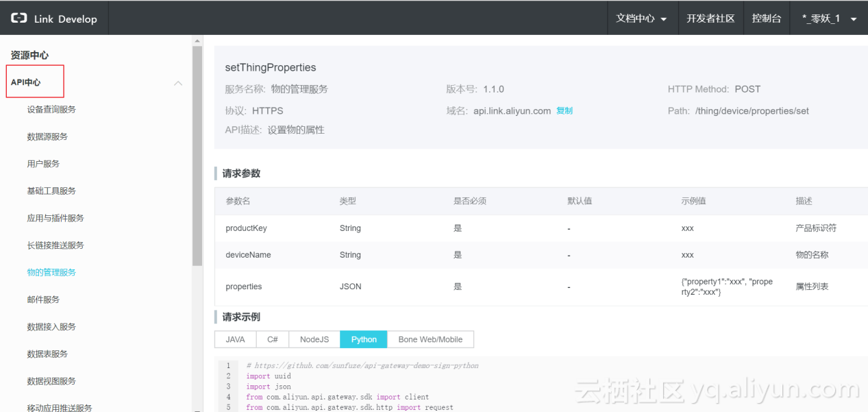
Task: Open the 文档中心 dropdown menu
Action: point(642,19)
